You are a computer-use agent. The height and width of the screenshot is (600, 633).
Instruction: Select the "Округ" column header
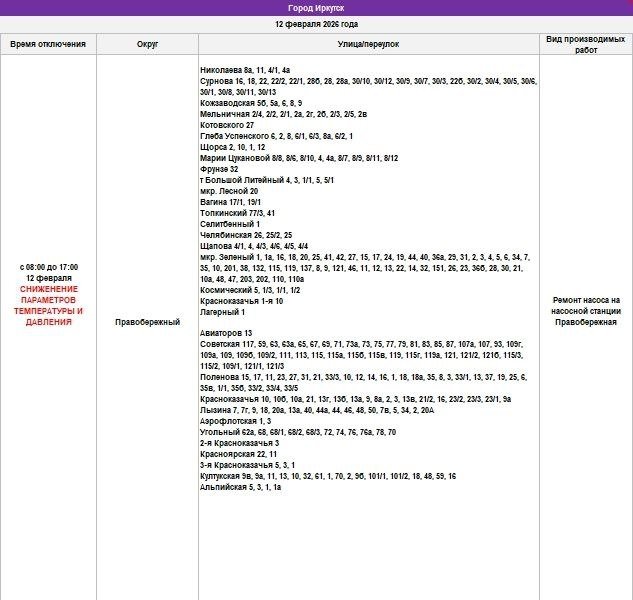(x=147, y=45)
